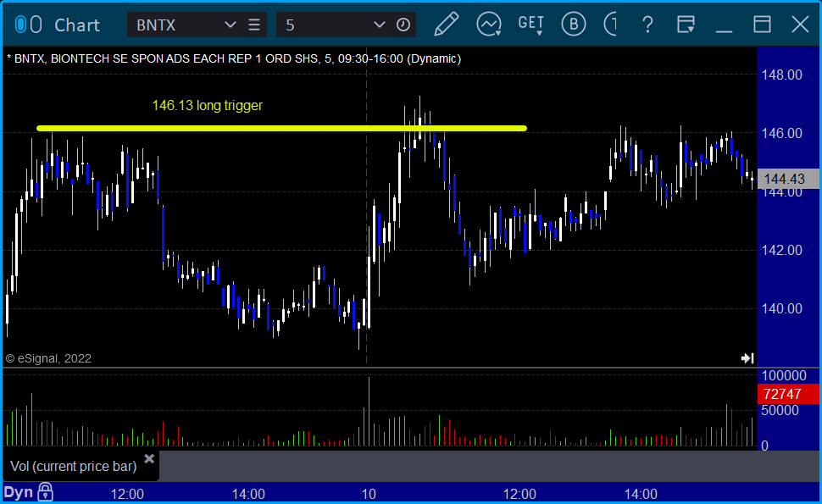
Task: Click the BNTX BIONTECH chart title text
Action: coord(234,58)
